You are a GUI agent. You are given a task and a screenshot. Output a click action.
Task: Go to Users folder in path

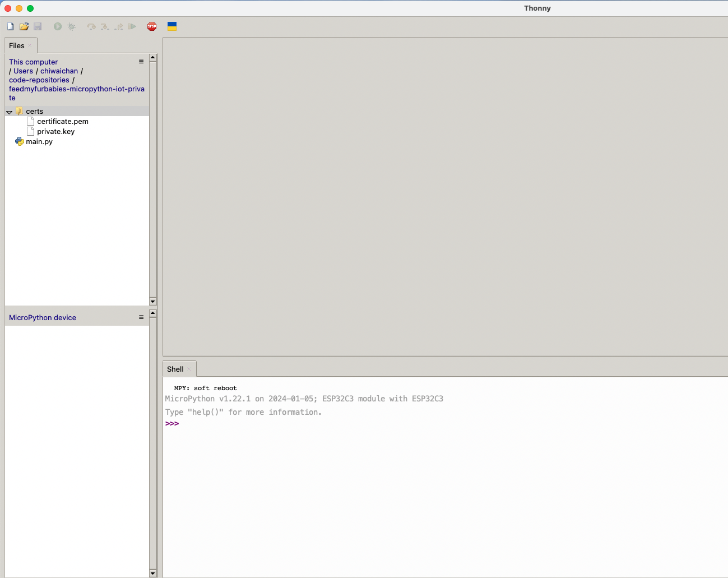click(24, 71)
